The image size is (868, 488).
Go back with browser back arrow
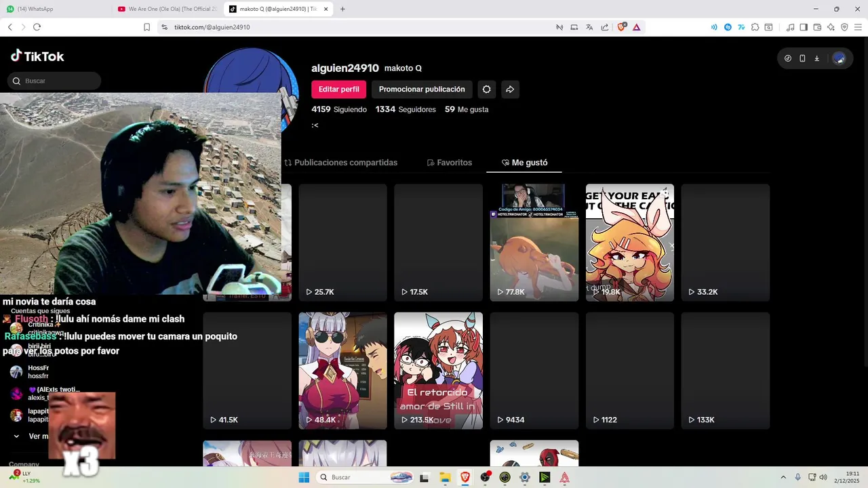tap(10, 27)
